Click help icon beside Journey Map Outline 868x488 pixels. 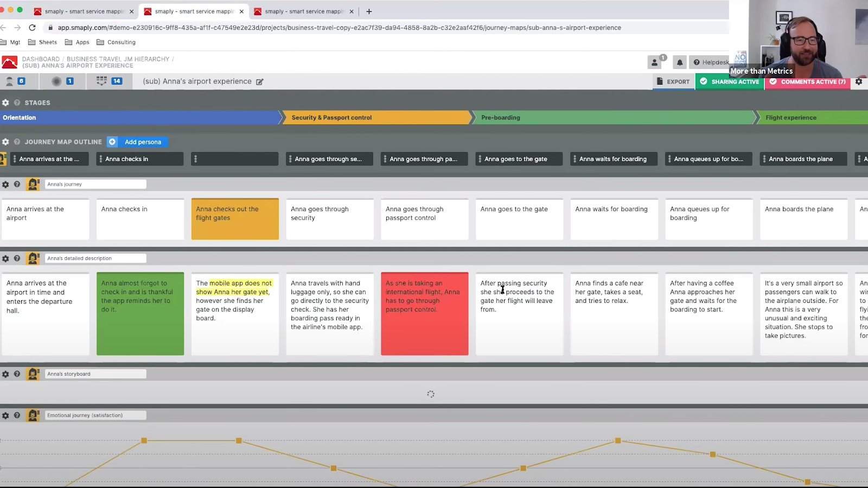pyautogui.click(x=17, y=142)
